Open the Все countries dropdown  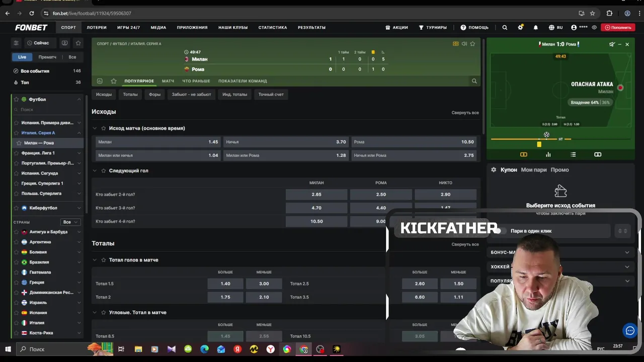tap(70, 222)
